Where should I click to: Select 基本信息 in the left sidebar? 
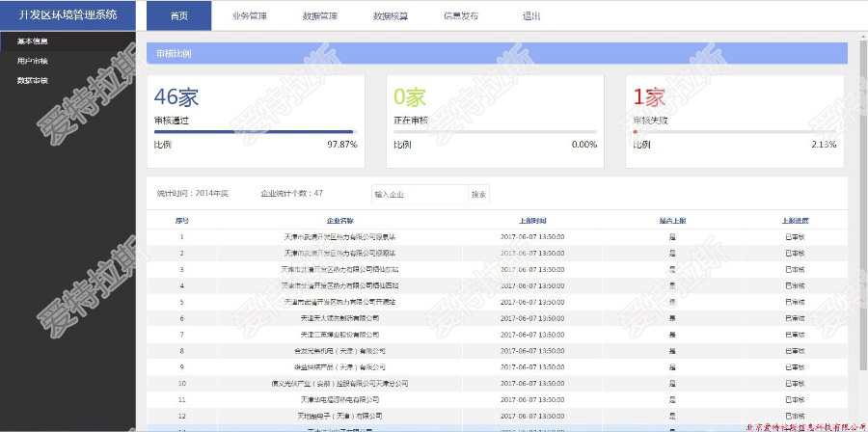pos(33,41)
